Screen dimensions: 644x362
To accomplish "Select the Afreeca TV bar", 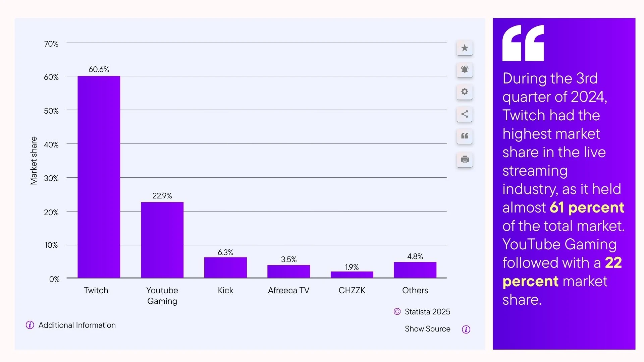I will click(288, 271).
